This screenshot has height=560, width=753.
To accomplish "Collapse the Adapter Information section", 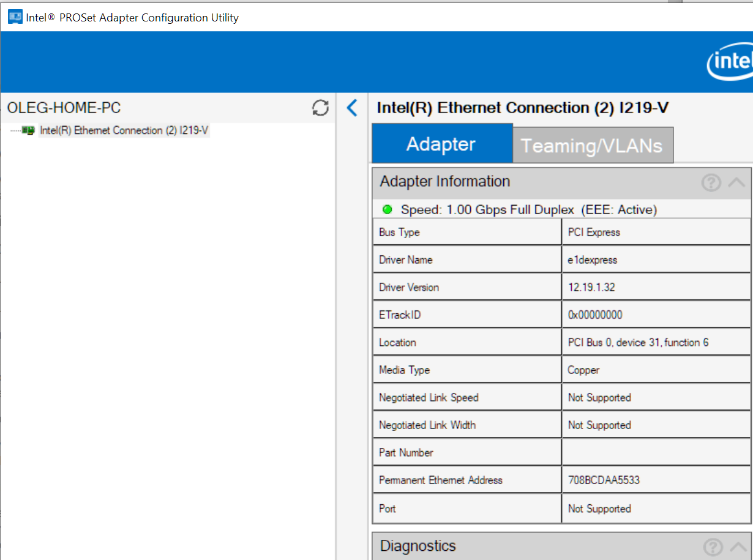I will pos(737,182).
